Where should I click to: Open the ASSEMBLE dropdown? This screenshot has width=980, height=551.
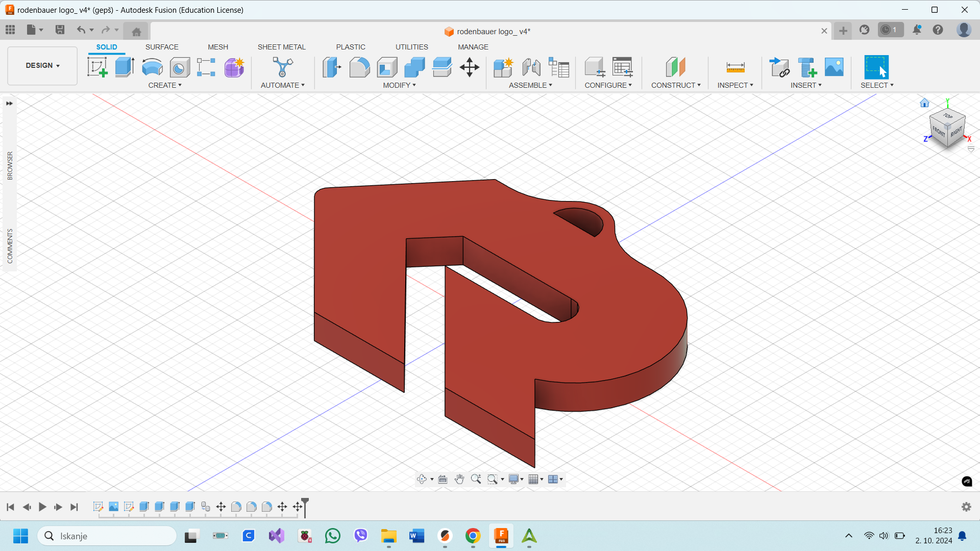tap(530, 85)
